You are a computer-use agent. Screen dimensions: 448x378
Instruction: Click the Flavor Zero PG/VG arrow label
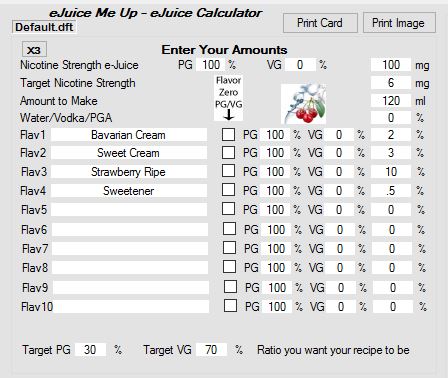pyautogui.click(x=229, y=97)
